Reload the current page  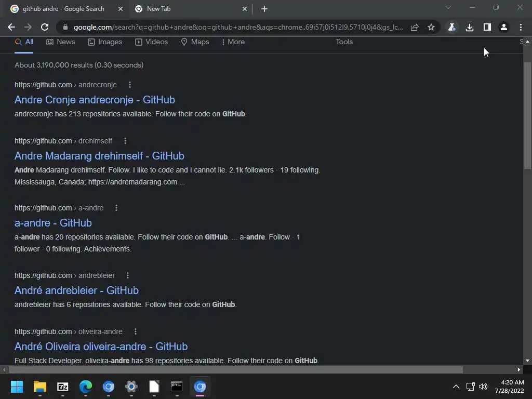click(45, 27)
